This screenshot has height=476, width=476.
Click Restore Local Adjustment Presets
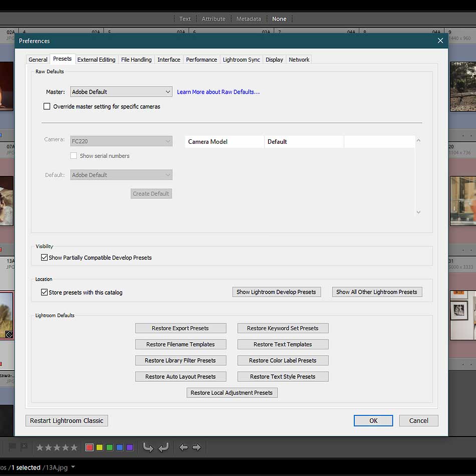[232, 392]
